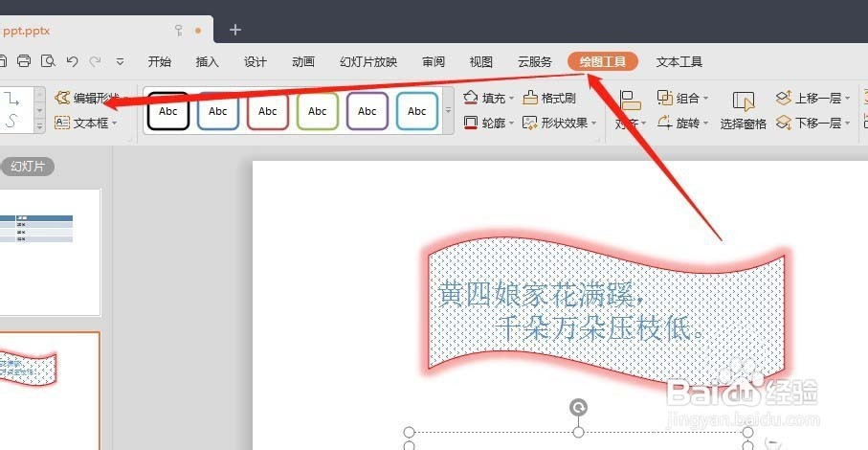Open the 设计 tab
Viewport: 868px width, 450px height.
click(256, 61)
